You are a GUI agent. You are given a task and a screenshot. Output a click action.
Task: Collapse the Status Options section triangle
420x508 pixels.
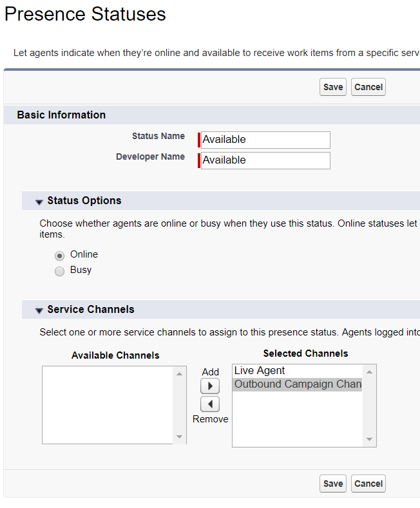click(39, 202)
